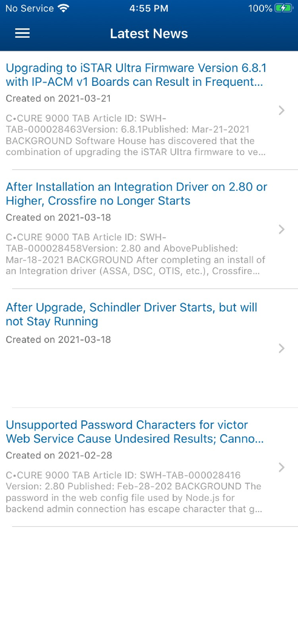Screen dimensions: 298x644
Task: Open the Schindler Driver article via its chevron
Action: click(282, 349)
